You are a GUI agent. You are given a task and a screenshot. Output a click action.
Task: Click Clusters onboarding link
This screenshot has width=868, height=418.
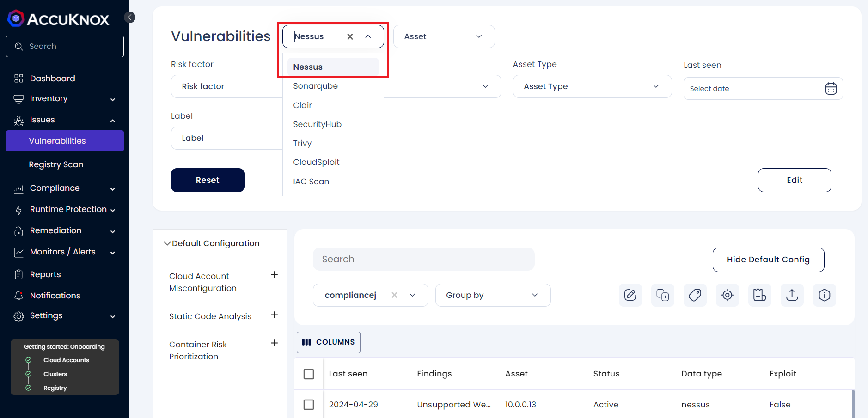coord(55,374)
